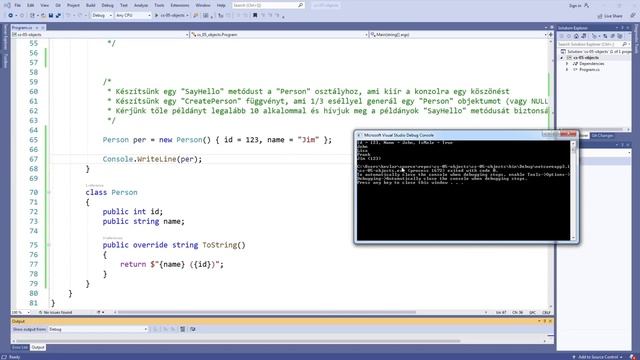This screenshot has height=360, width=640.
Task: Click the Live Share button
Action: (x=610, y=16)
